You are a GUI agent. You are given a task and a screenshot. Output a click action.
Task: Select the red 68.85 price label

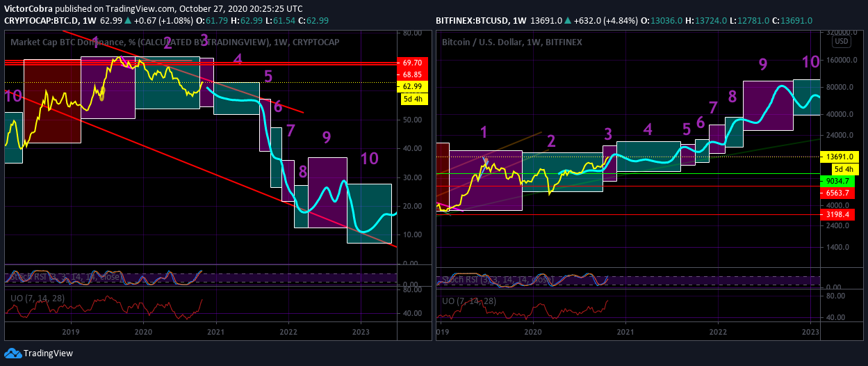coord(412,74)
